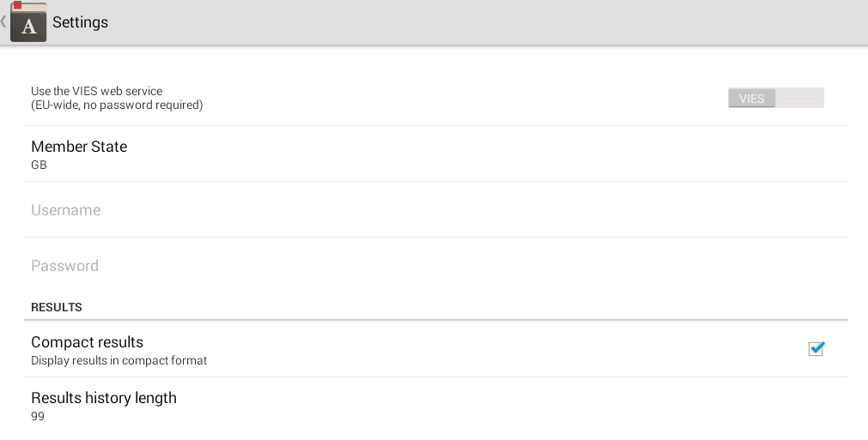Click "Use the VIES web service" text
This screenshot has height=440, width=868.
click(x=97, y=91)
